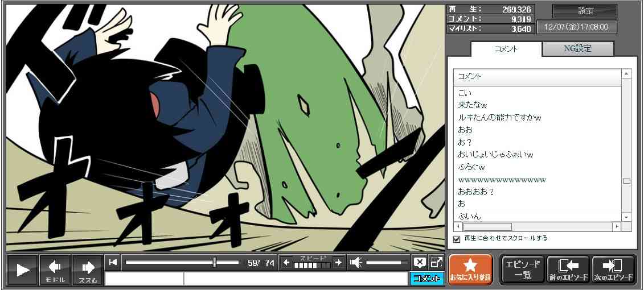The image size is (644, 290).
Task: Decrease speed with the left arrow
Action: (286, 262)
